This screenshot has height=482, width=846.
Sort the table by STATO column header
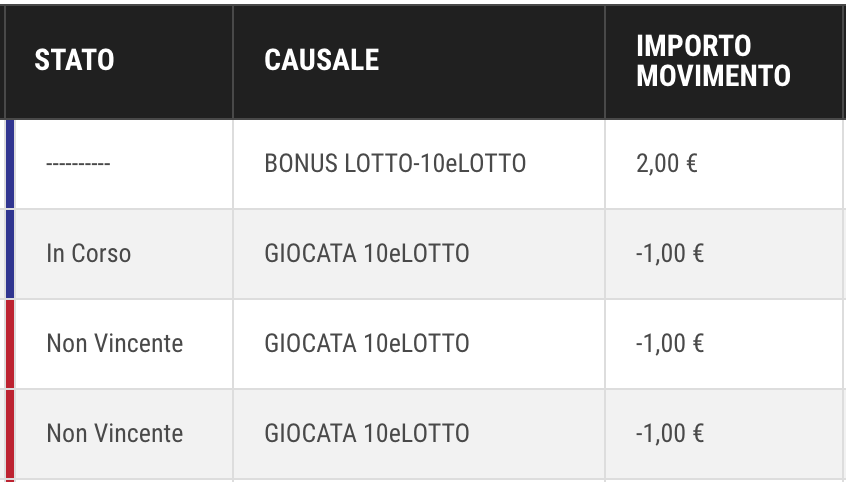(74, 59)
